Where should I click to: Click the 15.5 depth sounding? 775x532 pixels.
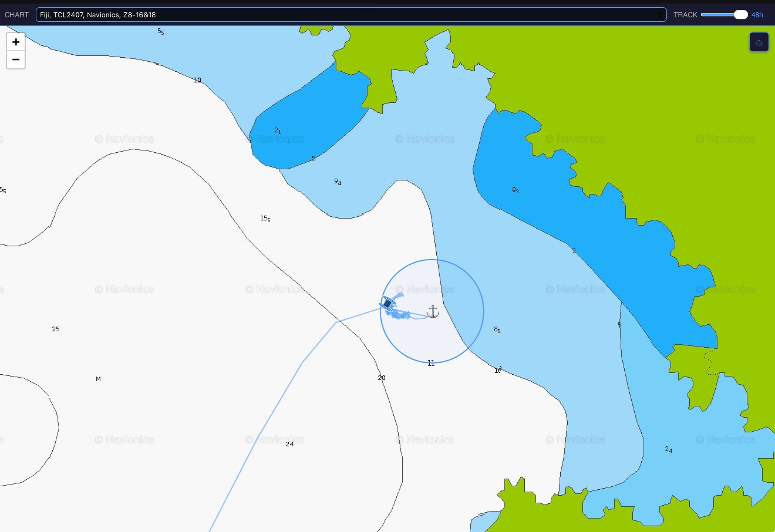point(265,219)
